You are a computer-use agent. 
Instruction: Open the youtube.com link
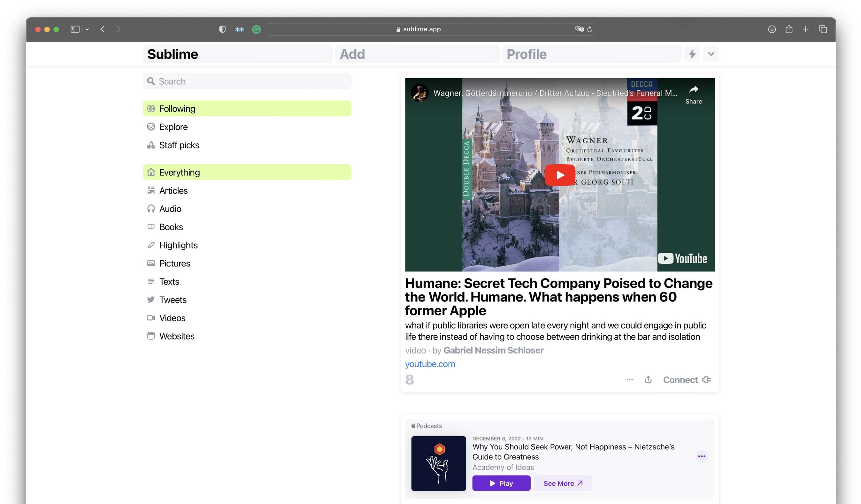(x=430, y=364)
